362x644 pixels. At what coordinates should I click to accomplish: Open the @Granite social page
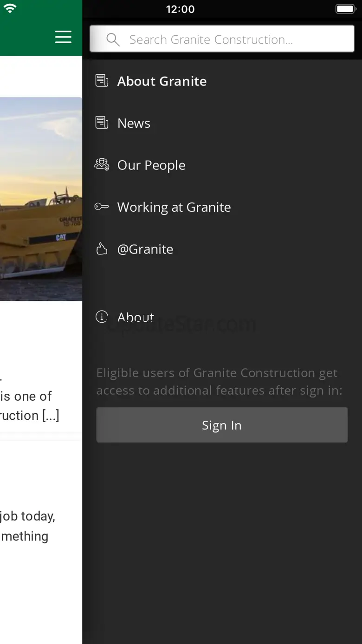click(x=145, y=249)
